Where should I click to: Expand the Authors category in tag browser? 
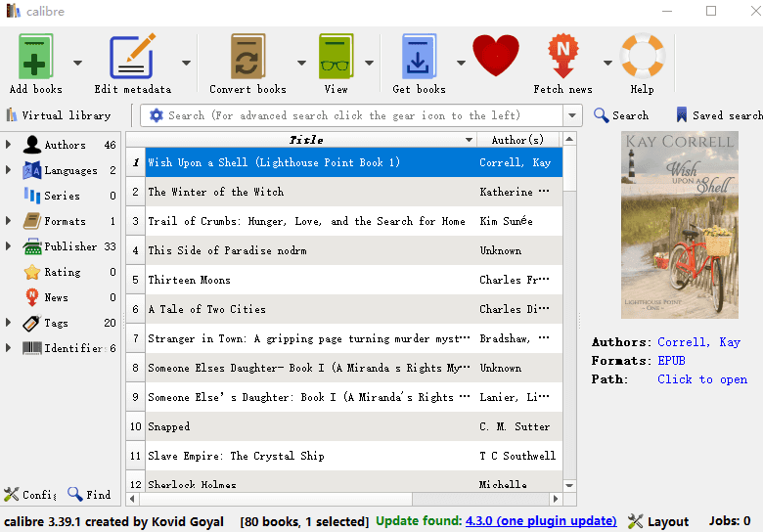9,145
